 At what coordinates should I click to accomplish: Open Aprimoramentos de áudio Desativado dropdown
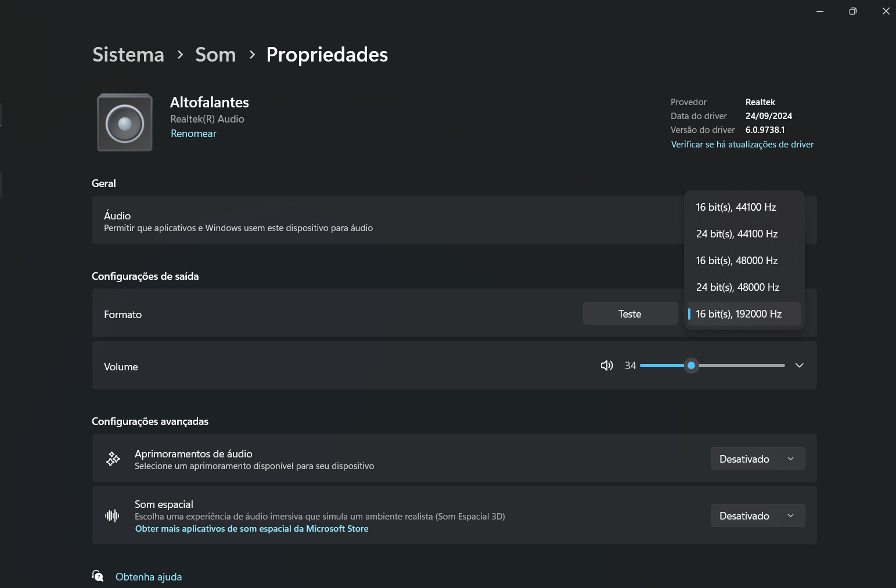[x=758, y=459]
